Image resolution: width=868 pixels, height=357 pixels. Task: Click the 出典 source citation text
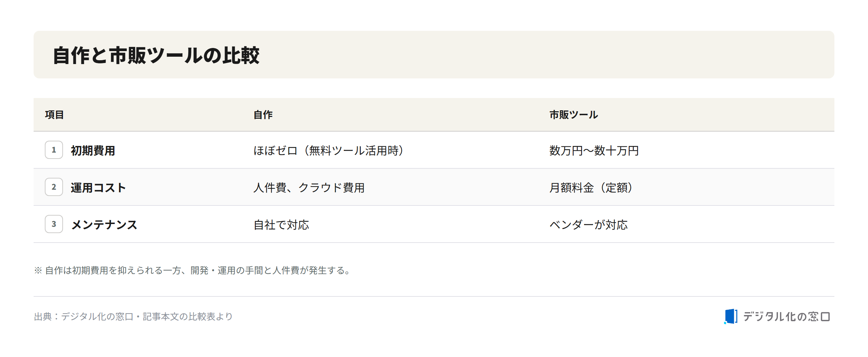click(x=133, y=316)
